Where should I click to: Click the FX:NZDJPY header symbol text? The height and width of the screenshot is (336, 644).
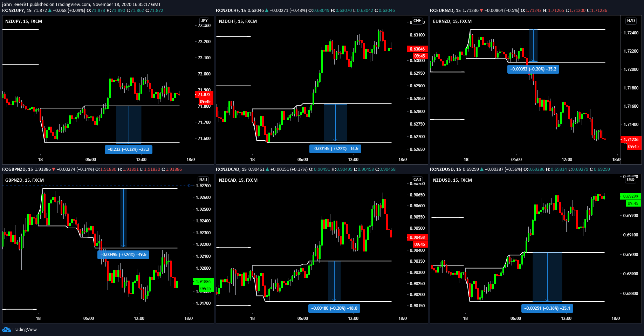pyautogui.click(x=13, y=11)
